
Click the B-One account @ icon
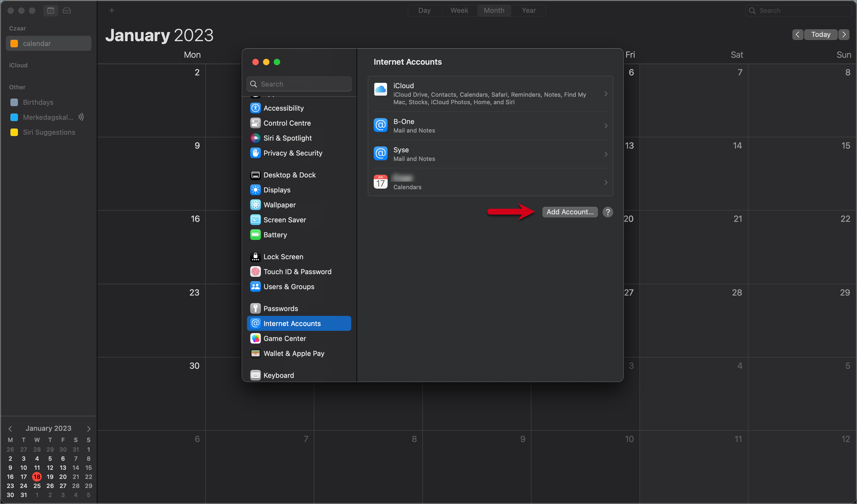pyautogui.click(x=381, y=126)
